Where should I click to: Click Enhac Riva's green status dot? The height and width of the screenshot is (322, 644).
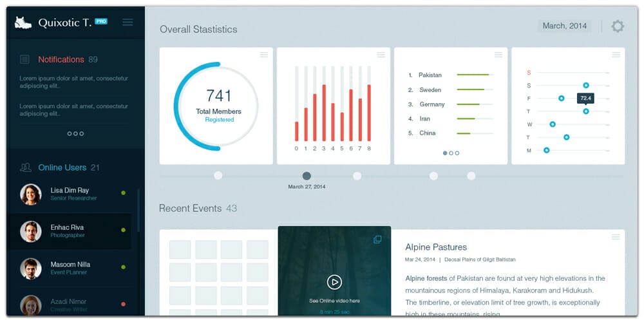pos(123,230)
